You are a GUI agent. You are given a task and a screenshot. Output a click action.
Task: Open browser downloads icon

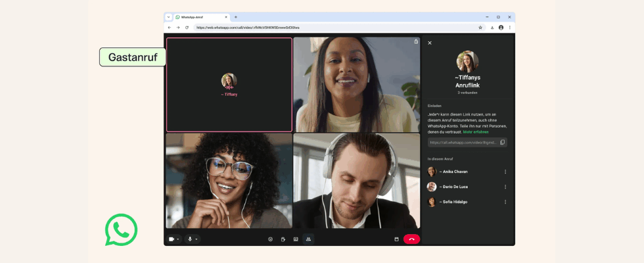492,28
